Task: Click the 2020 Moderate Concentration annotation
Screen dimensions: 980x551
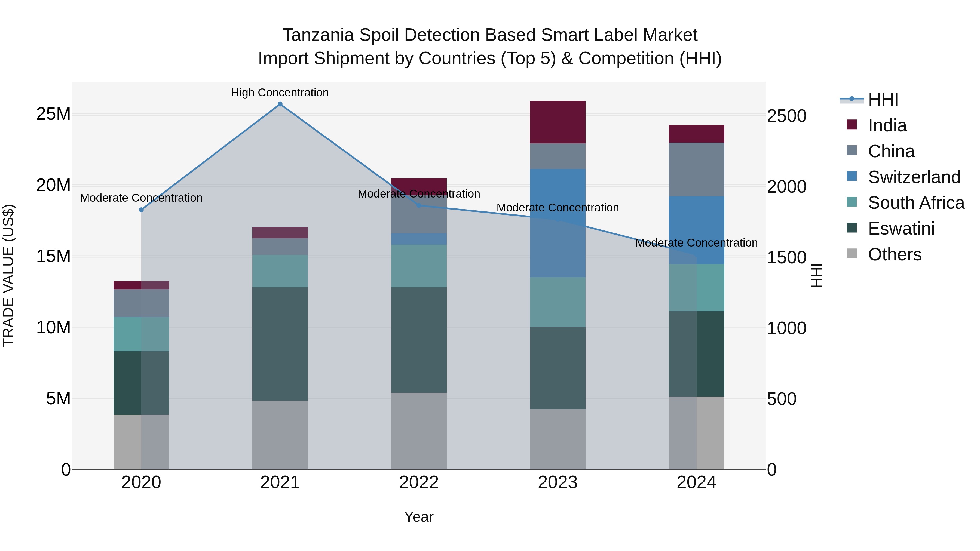Action: tap(141, 198)
